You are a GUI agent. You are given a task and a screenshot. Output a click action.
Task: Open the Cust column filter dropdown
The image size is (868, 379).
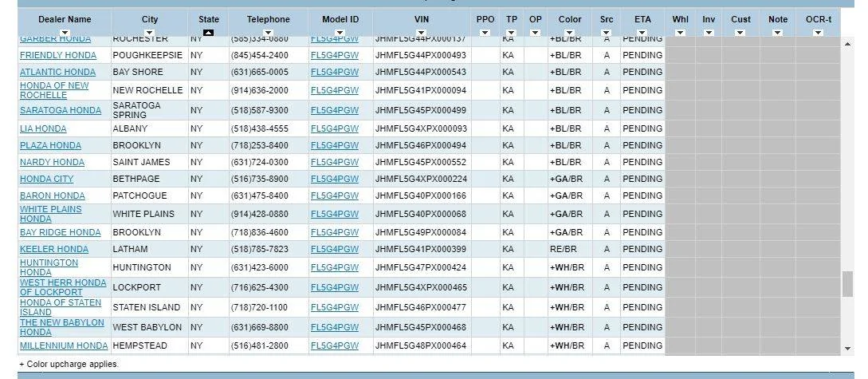pos(740,33)
